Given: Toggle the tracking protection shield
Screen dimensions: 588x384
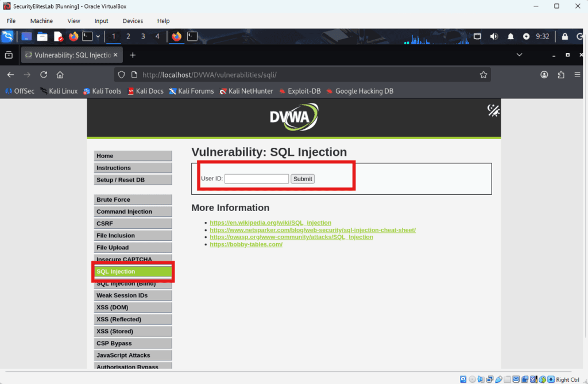Looking at the screenshot, I should pyautogui.click(x=121, y=74).
